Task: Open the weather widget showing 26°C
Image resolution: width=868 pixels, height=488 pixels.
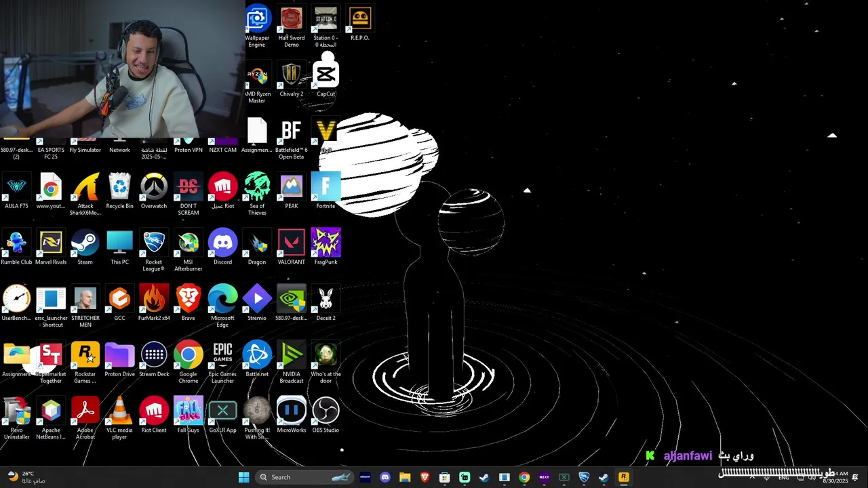Action: [x=27, y=477]
